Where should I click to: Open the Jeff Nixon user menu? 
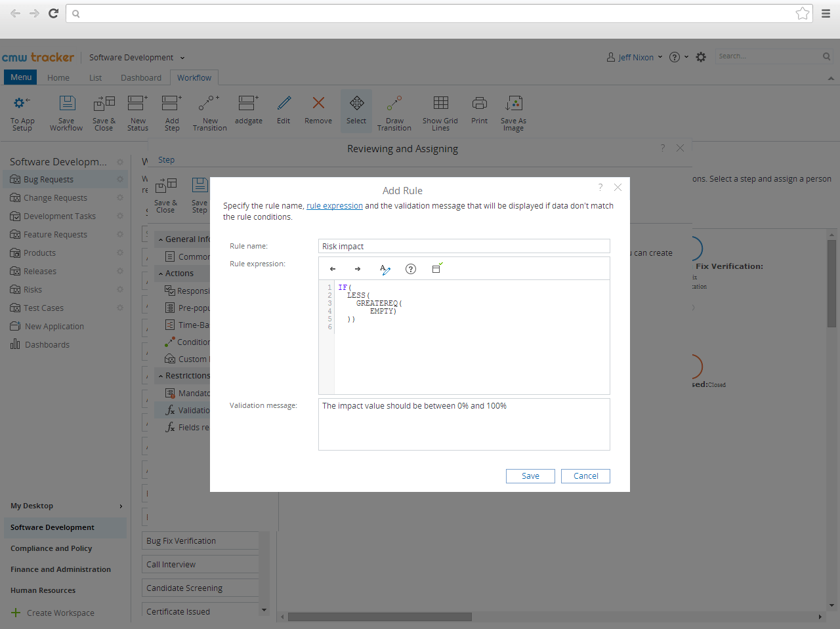point(635,57)
